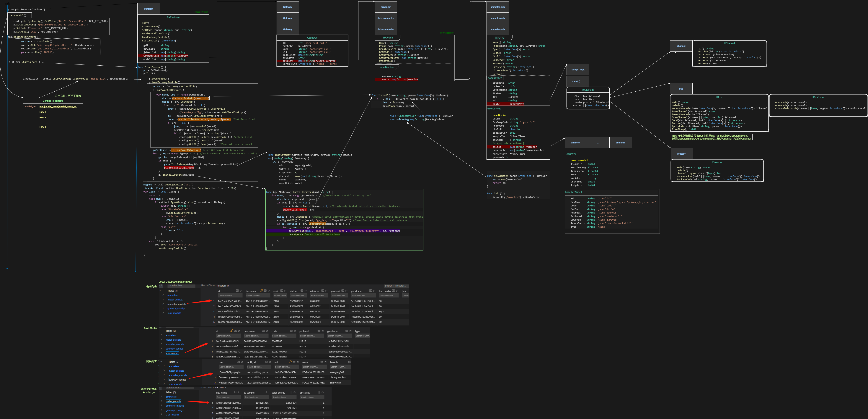Expand meter_persists chevron in 电表读数备份 panel
Viewport: 868px width, 419px height.
(x=162, y=401)
